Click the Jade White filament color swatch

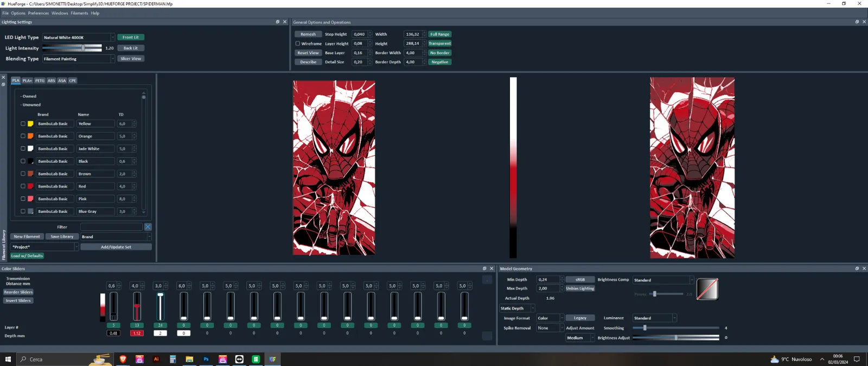tap(30, 149)
